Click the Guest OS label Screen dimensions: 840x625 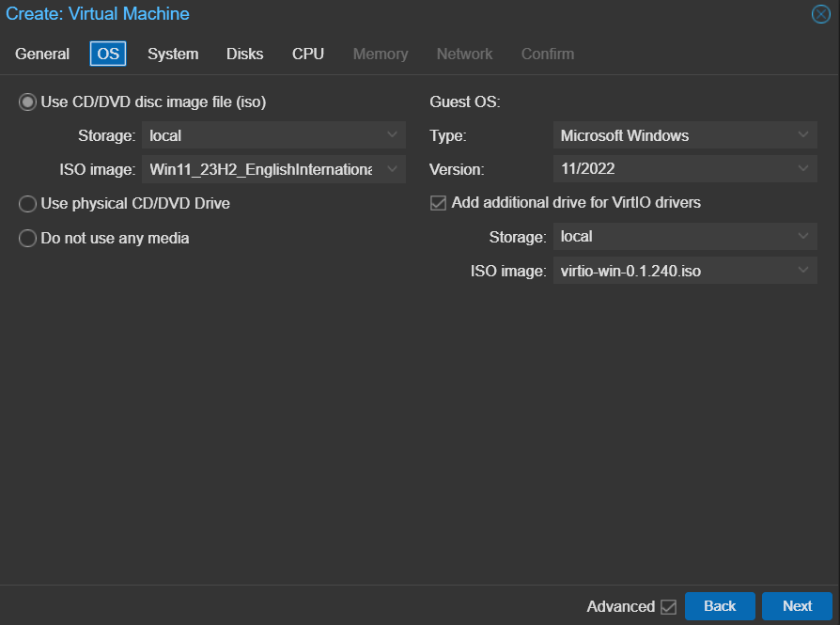click(x=465, y=102)
